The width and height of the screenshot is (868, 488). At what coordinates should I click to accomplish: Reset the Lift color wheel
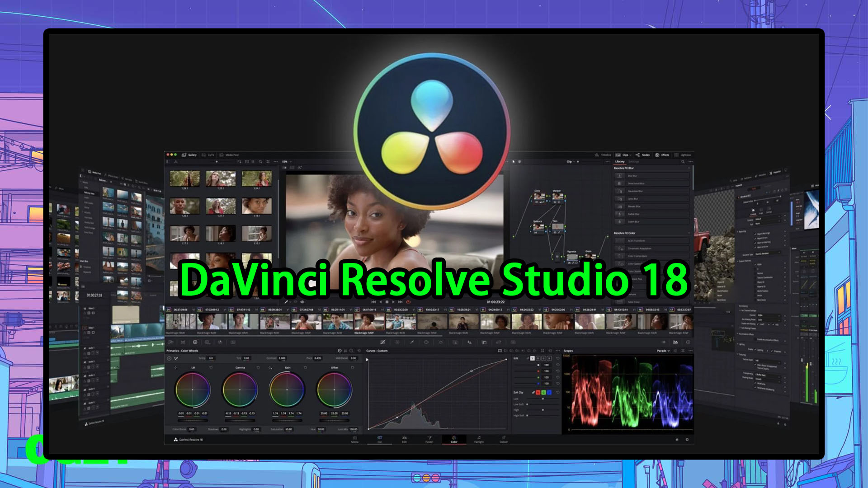point(211,367)
